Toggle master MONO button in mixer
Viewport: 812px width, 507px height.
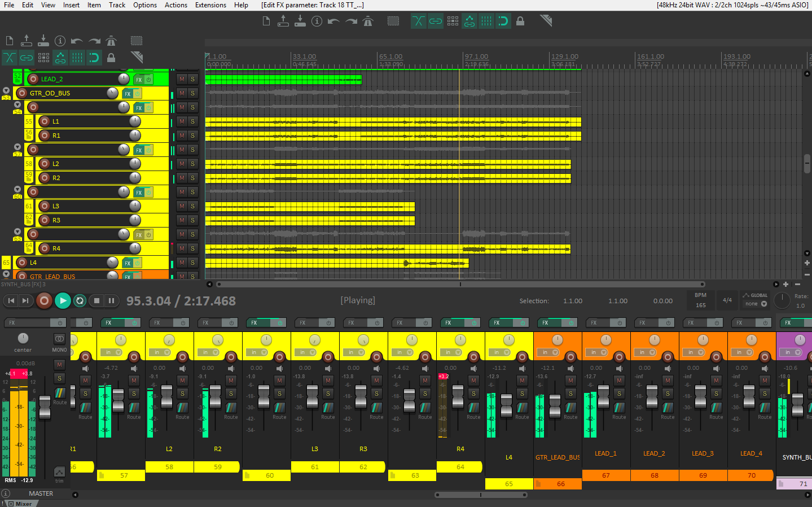tap(59, 339)
